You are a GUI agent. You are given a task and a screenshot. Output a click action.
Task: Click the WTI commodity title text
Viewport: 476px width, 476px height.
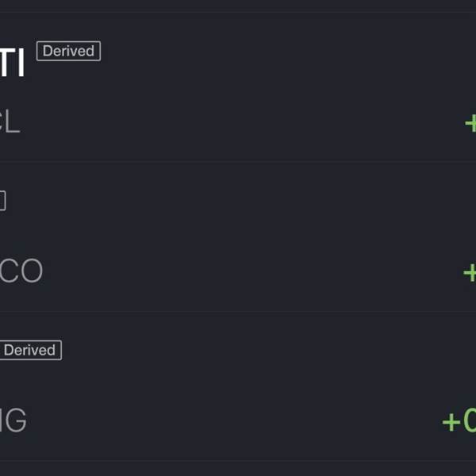pyautogui.click(x=13, y=63)
